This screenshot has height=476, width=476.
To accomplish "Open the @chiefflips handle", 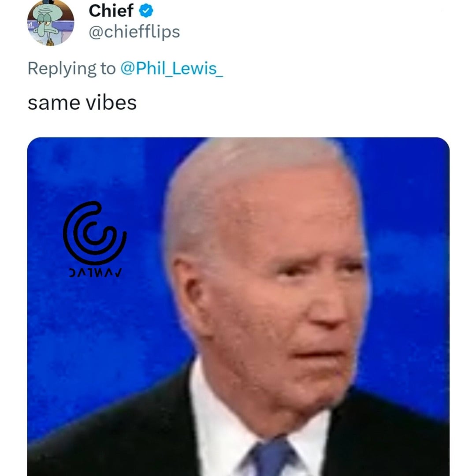I will [134, 32].
